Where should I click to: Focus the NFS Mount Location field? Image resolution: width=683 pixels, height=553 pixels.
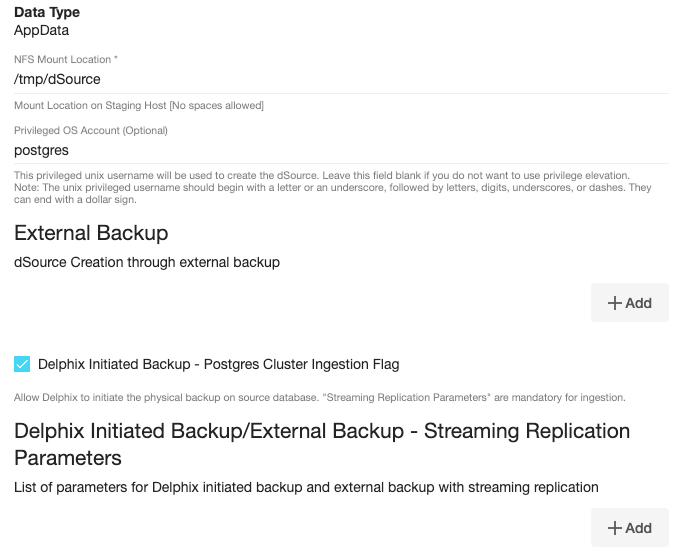(x=340, y=78)
